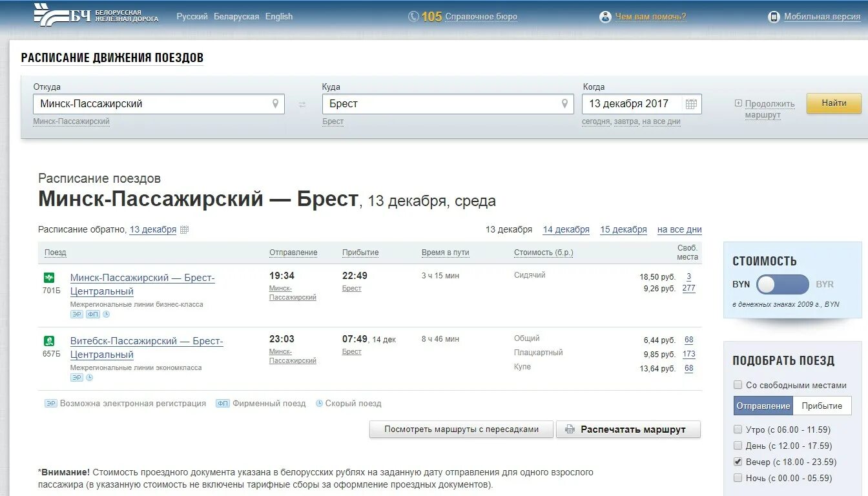Open Минск-Пассажирский — Брест-Центральный train link
Viewport: 868px width, 496px height.
pos(142,284)
